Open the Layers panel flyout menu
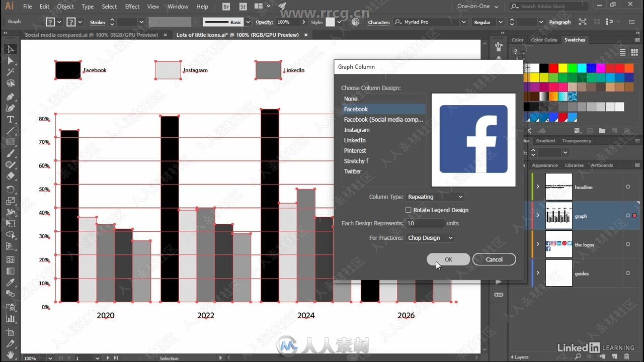The image size is (644, 362). [637, 165]
